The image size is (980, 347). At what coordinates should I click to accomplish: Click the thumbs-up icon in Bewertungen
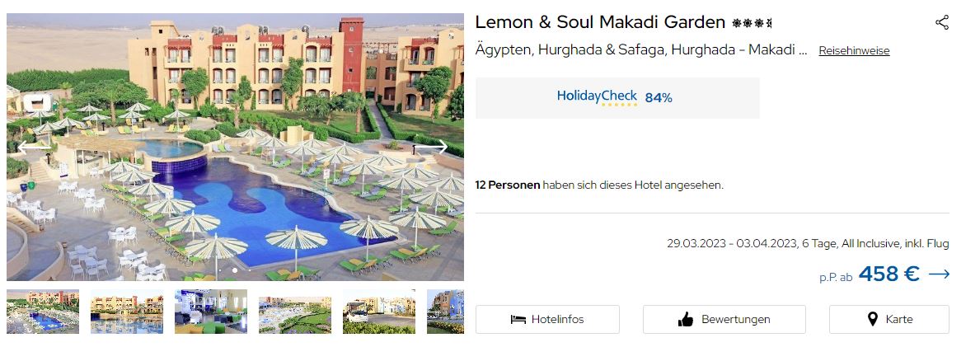[686, 320]
